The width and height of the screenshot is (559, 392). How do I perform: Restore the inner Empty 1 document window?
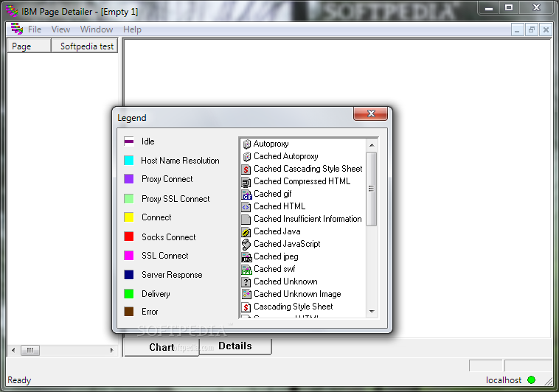531,30
